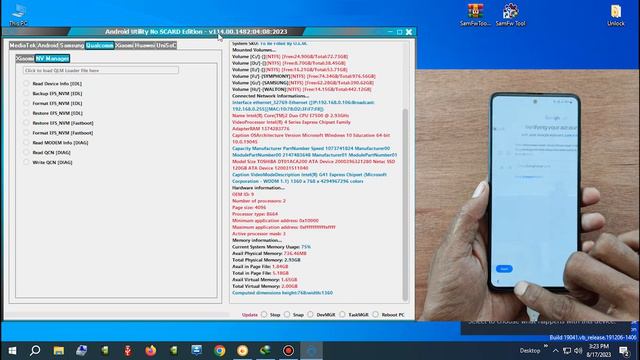This screenshot has height=360, width=640.
Task: Open red USB tool taskbar icon
Action: pos(128,351)
